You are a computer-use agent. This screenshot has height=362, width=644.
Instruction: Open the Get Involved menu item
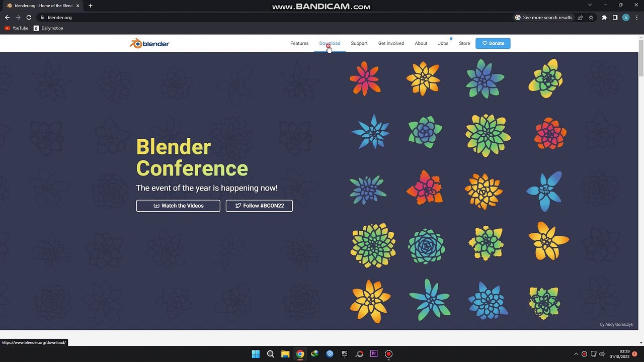(391, 43)
